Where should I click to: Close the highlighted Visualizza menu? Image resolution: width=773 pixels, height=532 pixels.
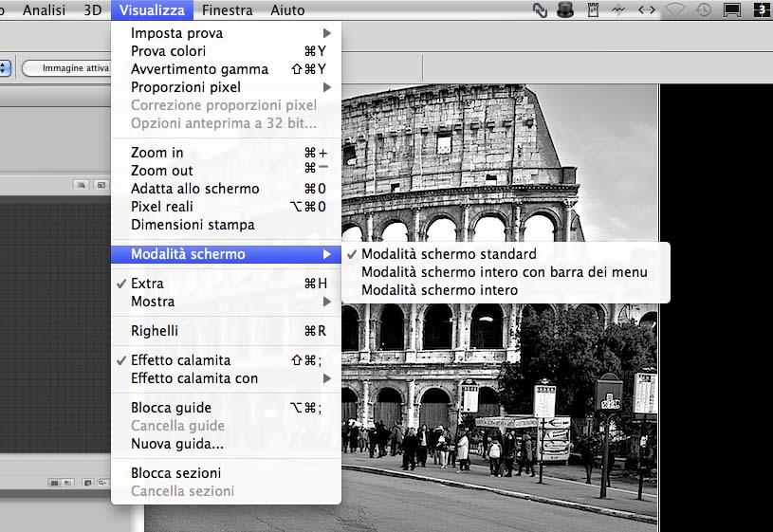pos(152,9)
